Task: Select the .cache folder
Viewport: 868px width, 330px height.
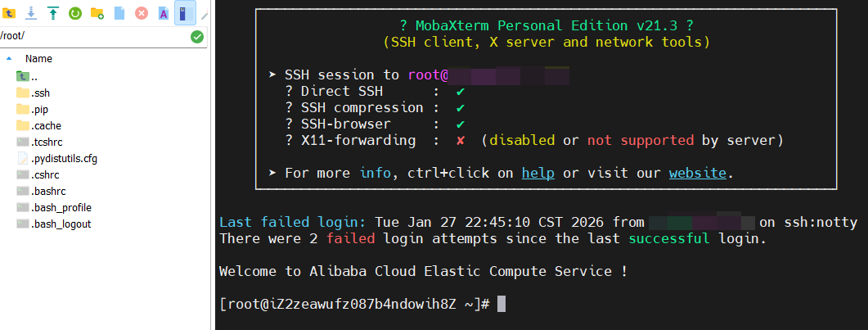Action: point(38,125)
